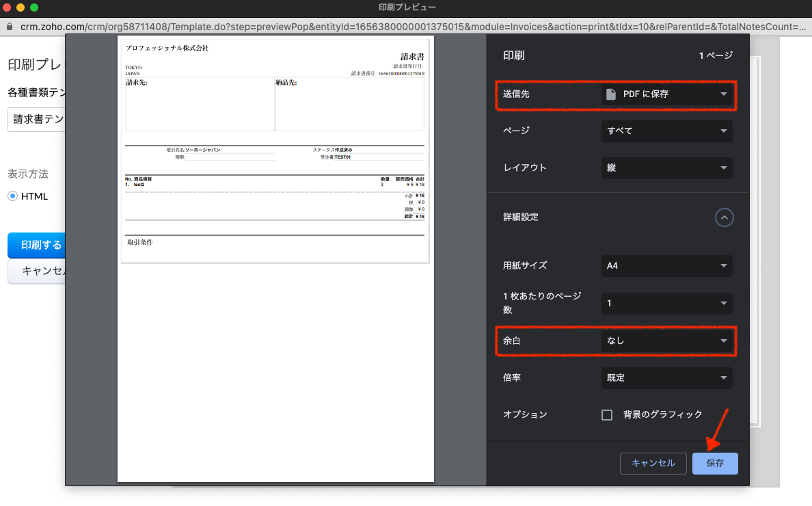The width and height of the screenshot is (812, 506).
Task: Open the 余白 margin dropdown
Action: click(x=666, y=341)
